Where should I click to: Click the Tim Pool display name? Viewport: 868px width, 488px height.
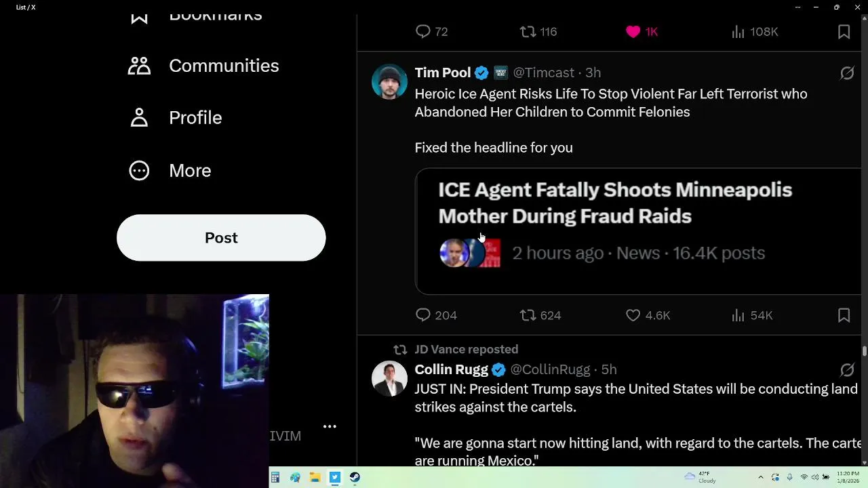pyautogui.click(x=443, y=73)
